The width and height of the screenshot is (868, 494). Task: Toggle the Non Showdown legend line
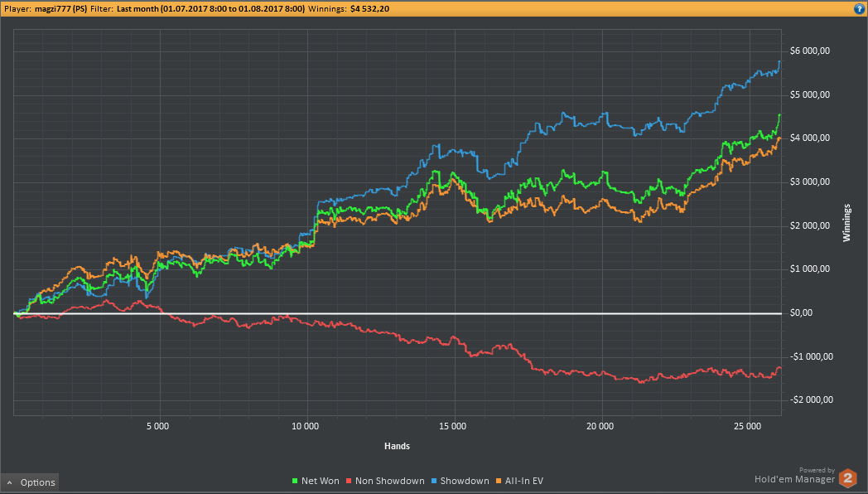pyautogui.click(x=385, y=481)
